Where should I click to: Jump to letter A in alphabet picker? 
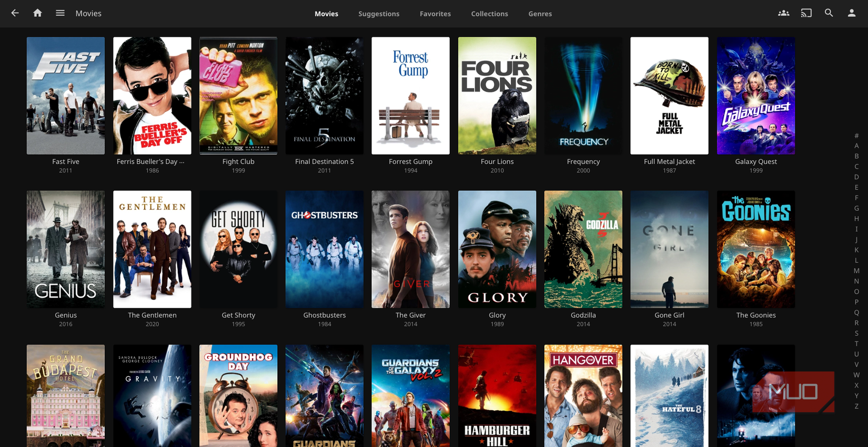point(856,146)
